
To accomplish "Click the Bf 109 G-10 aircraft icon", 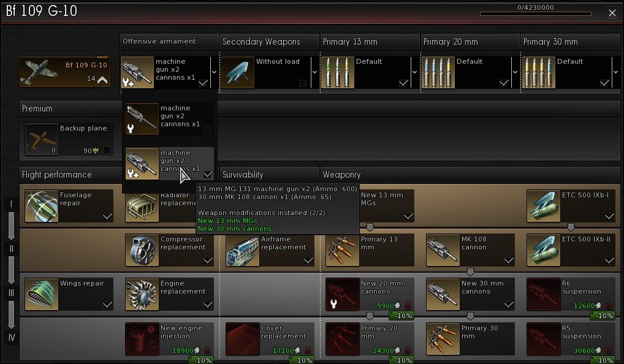I will click(39, 72).
